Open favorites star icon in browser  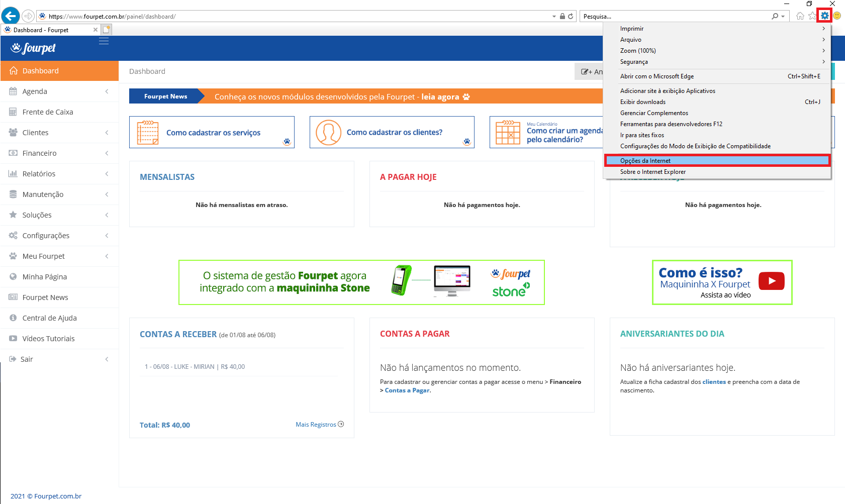[812, 16]
